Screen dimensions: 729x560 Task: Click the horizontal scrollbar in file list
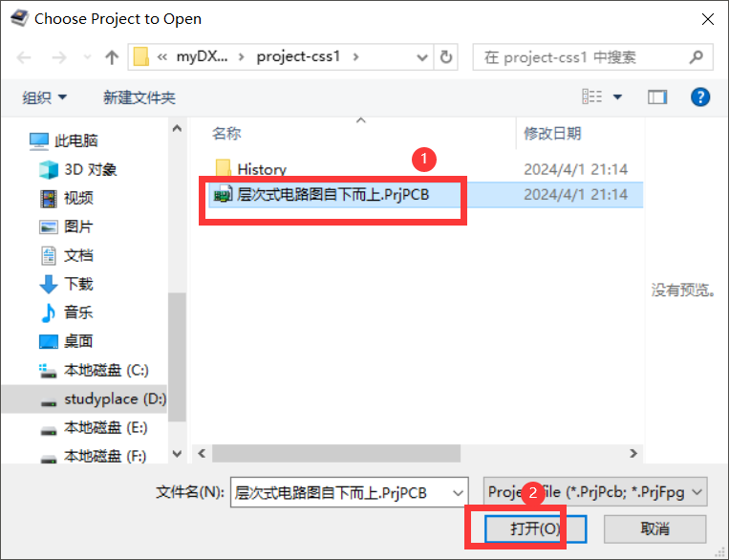336,453
